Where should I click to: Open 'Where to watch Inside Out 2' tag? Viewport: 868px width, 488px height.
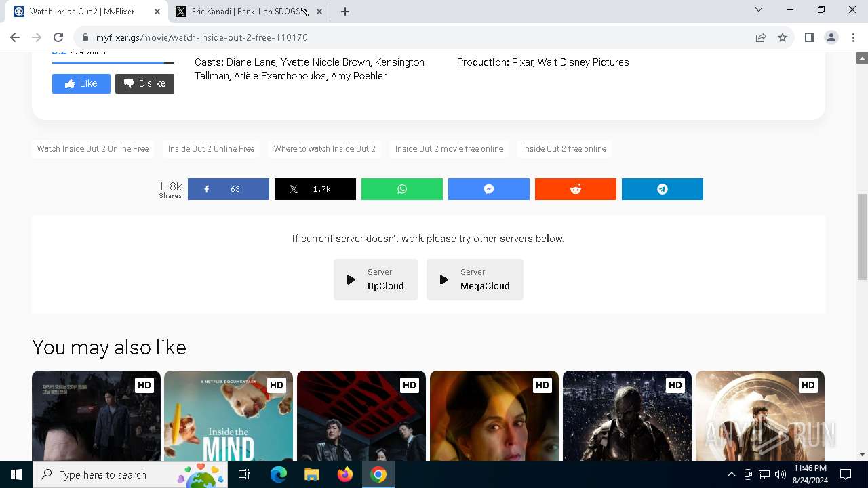tap(325, 149)
